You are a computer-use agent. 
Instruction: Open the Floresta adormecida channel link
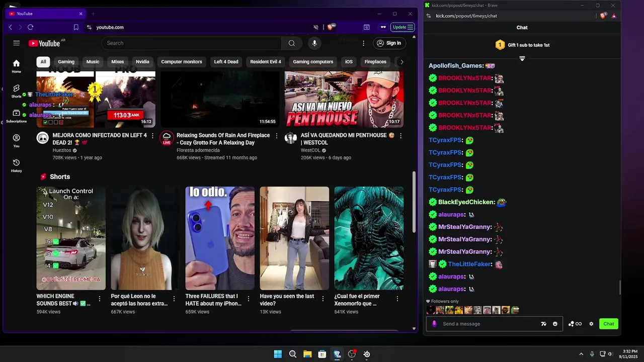(198, 150)
